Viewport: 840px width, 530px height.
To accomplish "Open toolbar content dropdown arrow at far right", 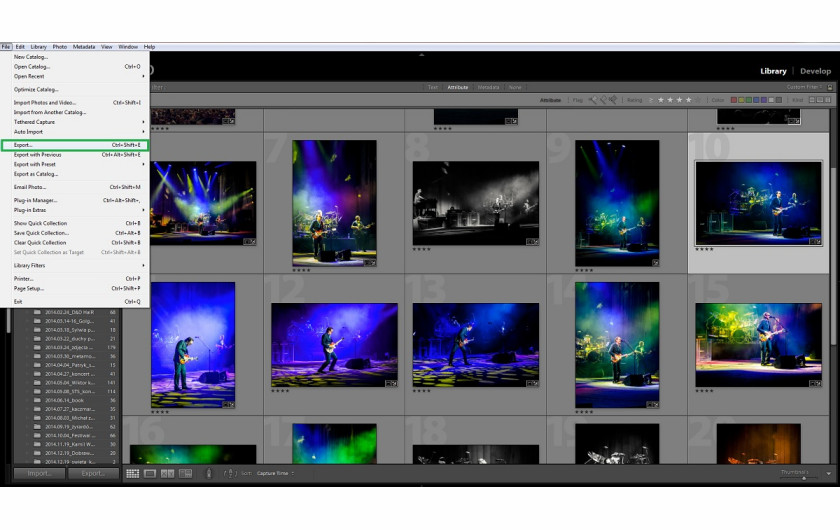I will point(829,474).
